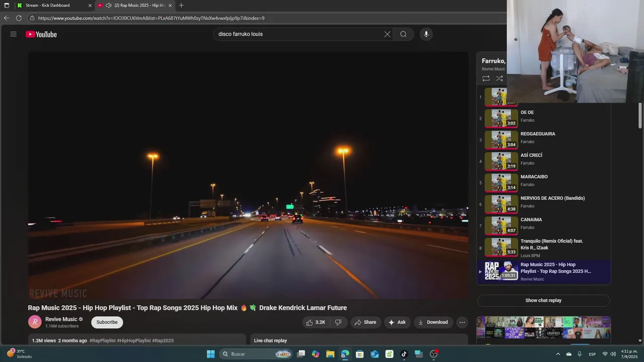Open the collage video thumbnail below chat
This screenshot has width=644, height=362.
[x=543, y=328]
